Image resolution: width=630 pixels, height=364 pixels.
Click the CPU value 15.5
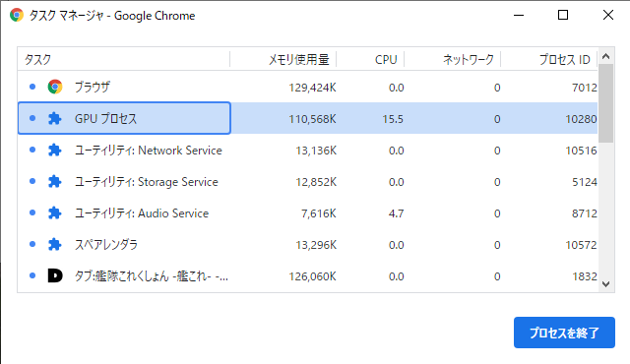pos(393,119)
